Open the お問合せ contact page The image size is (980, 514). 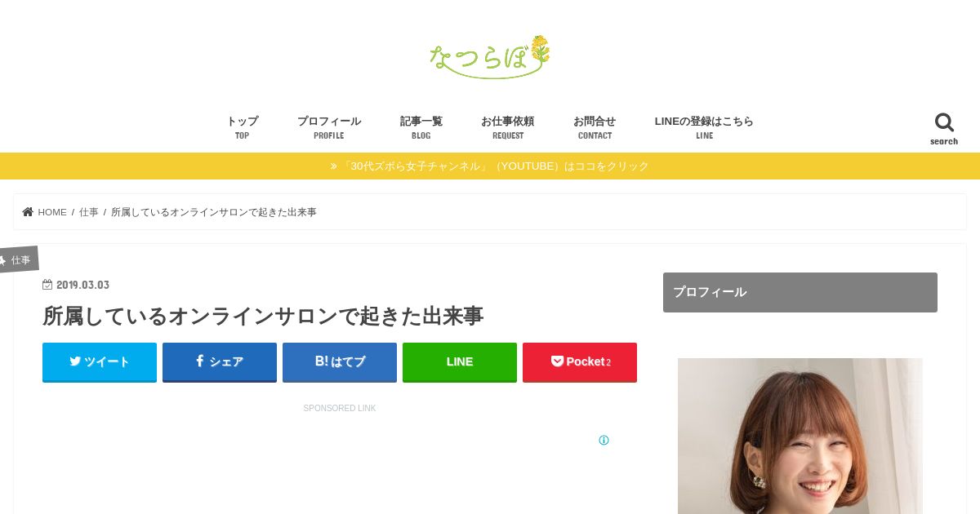[x=595, y=127]
